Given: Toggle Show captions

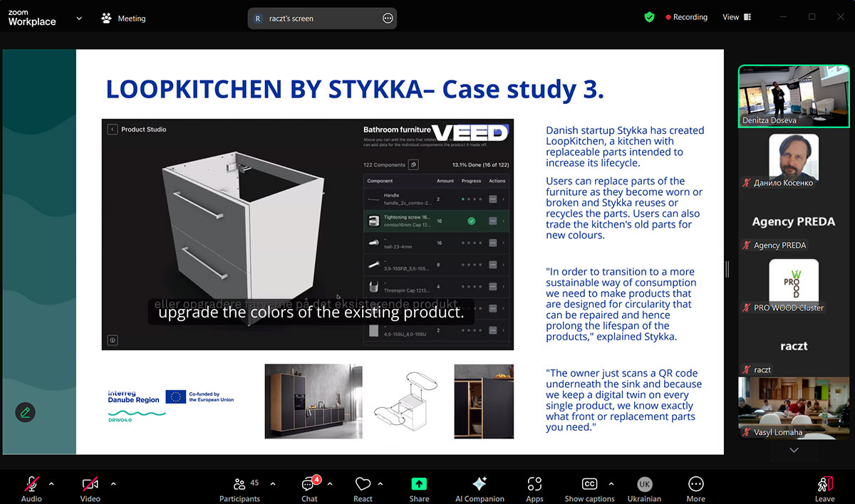Looking at the screenshot, I should click(x=589, y=488).
